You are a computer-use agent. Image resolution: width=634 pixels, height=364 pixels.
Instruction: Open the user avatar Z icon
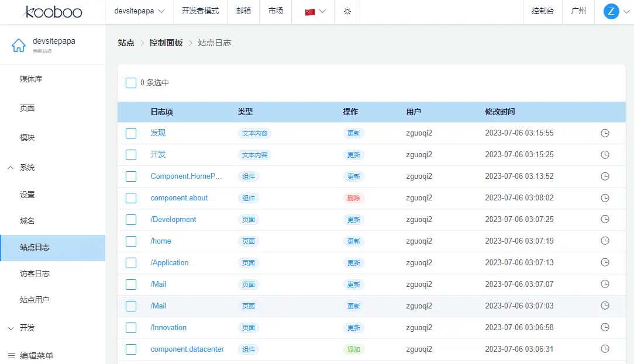tap(611, 11)
